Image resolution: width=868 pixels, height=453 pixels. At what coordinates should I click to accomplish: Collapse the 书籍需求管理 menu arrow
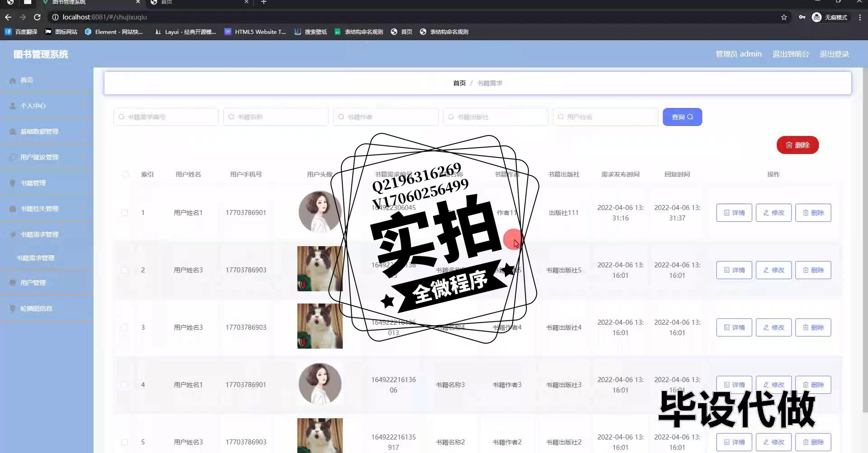82,234
